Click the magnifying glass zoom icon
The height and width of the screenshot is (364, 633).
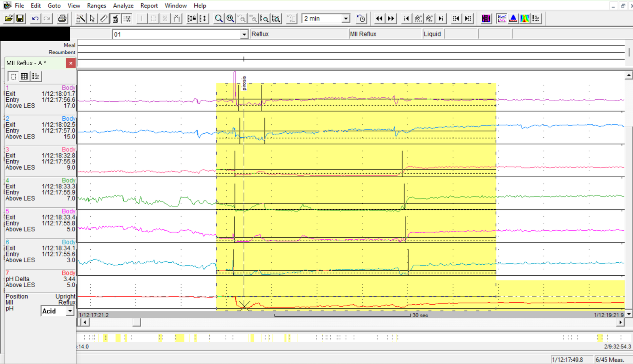click(x=218, y=19)
